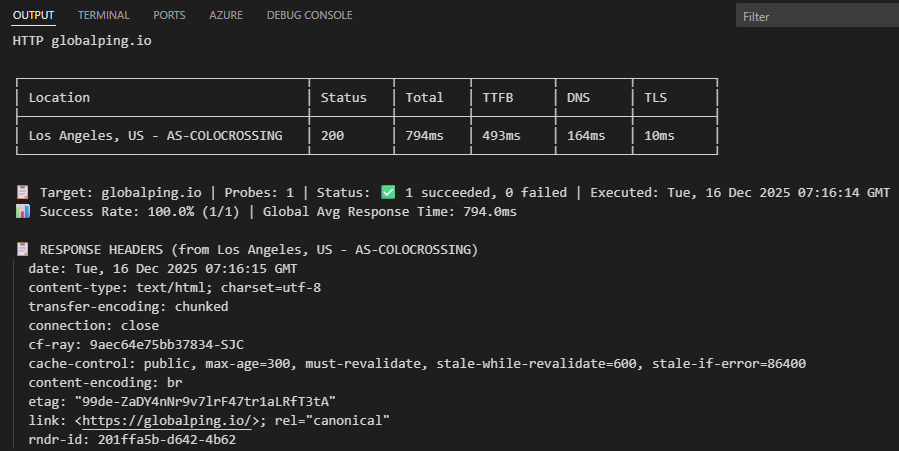Click the bar chart icon beside Success Rate
899x451 pixels.
[x=22, y=211]
